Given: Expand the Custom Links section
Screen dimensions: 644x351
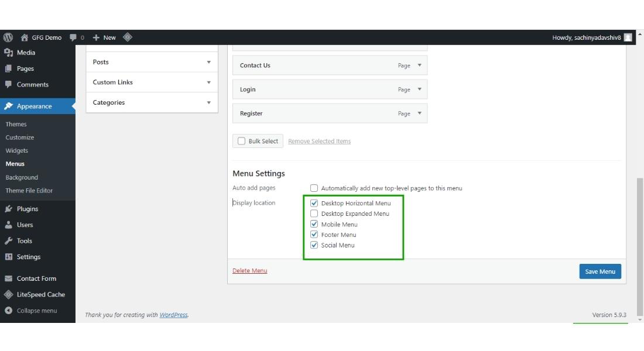Looking at the screenshot, I should pos(209,82).
